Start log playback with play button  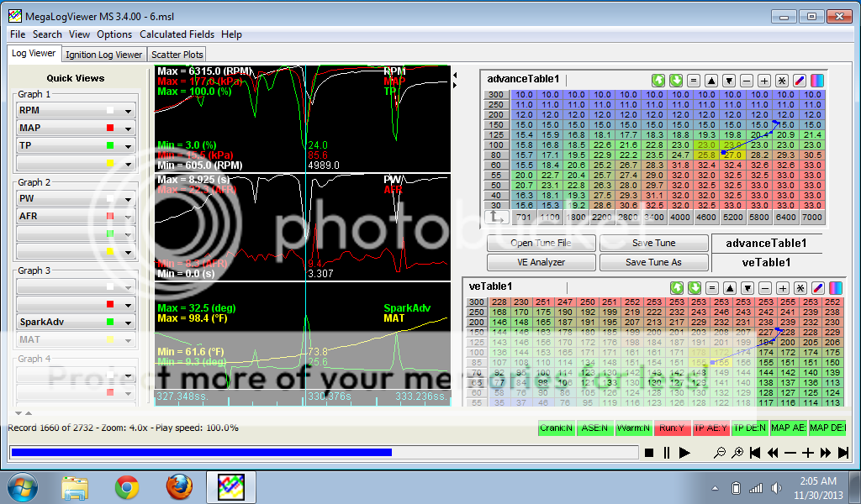(684, 453)
